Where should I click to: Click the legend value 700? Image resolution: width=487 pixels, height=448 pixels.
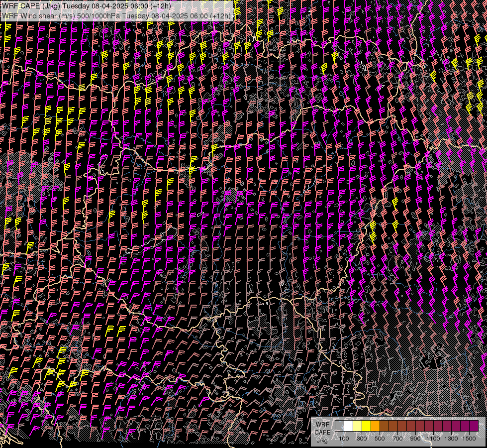tap(397, 439)
